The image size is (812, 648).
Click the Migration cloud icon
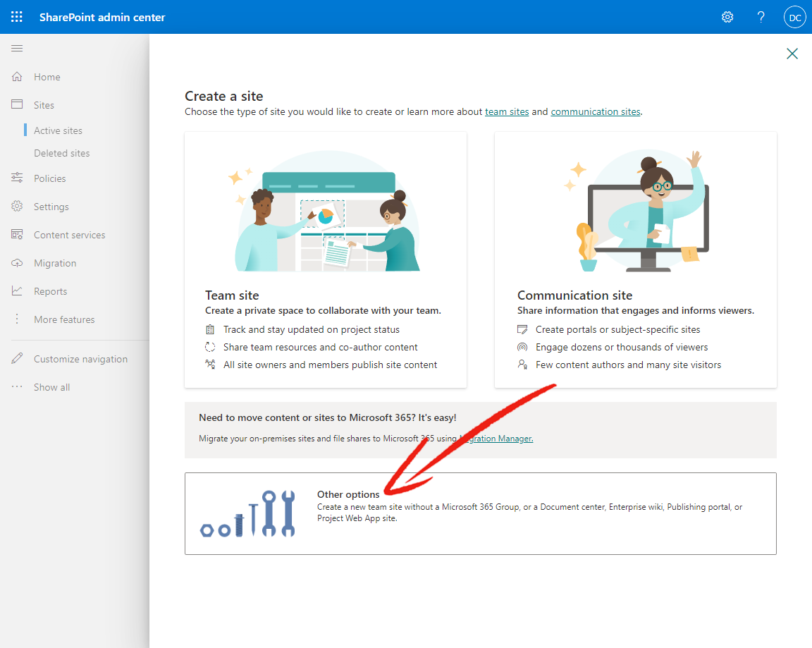[17, 263]
